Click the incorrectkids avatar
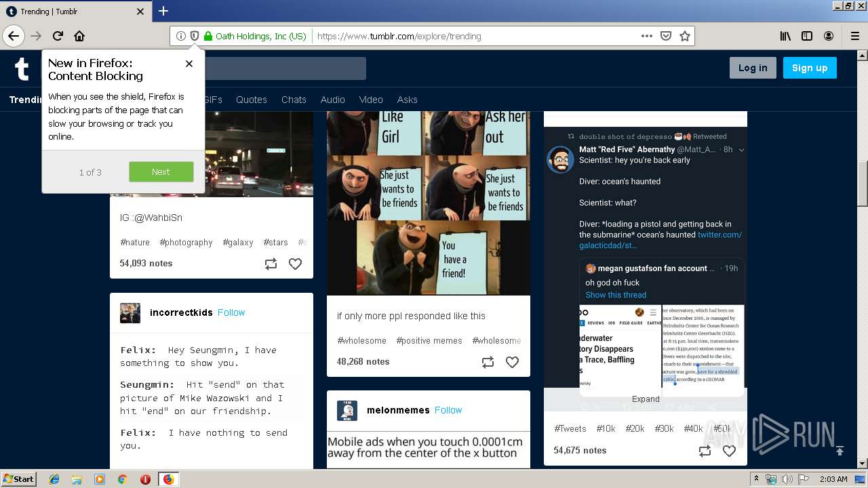The width and height of the screenshot is (868, 488). (130, 312)
